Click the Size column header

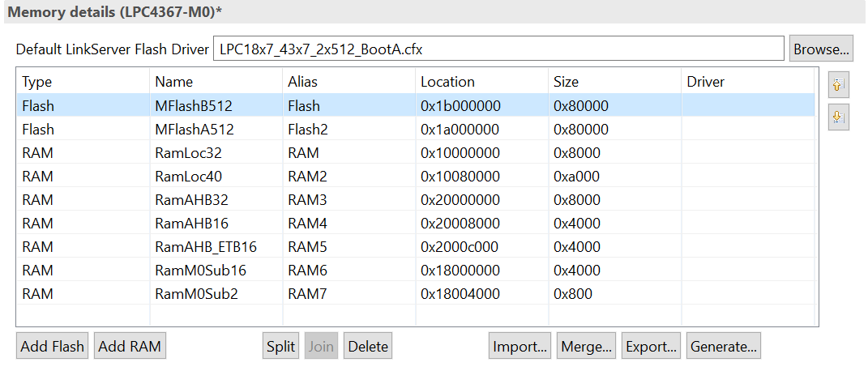(x=614, y=82)
